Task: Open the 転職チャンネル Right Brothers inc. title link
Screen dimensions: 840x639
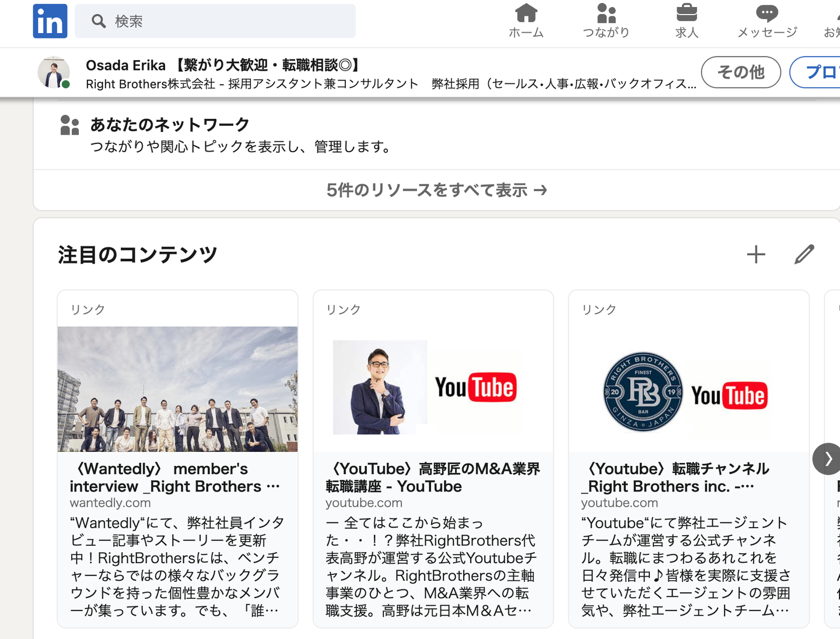Action: (675, 478)
